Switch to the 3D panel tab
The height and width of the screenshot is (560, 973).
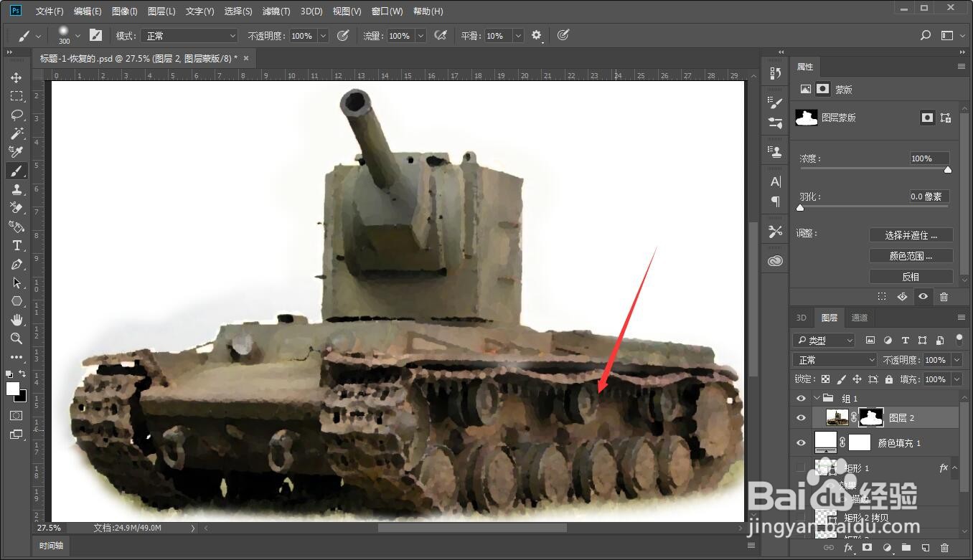click(802, 318)
